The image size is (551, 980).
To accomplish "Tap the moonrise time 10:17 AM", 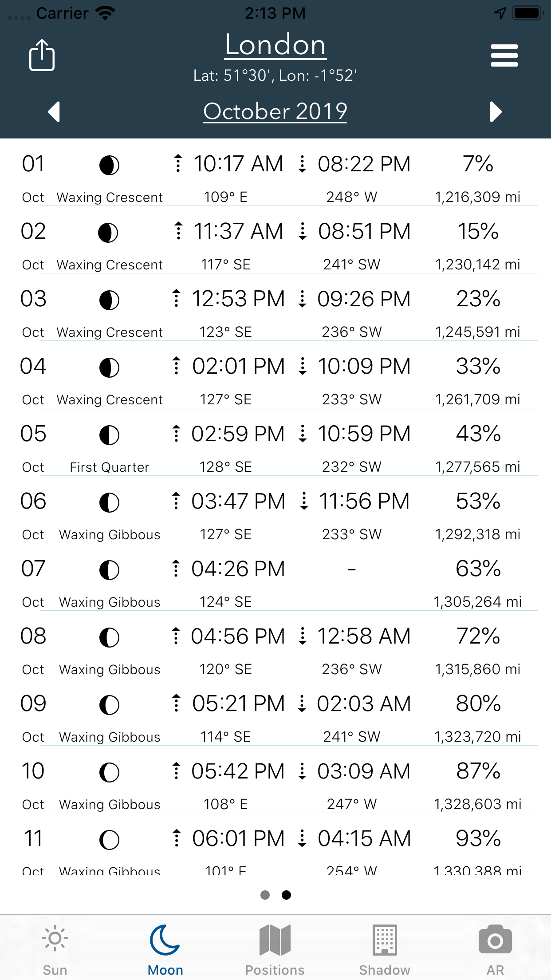I will [238, 164].
